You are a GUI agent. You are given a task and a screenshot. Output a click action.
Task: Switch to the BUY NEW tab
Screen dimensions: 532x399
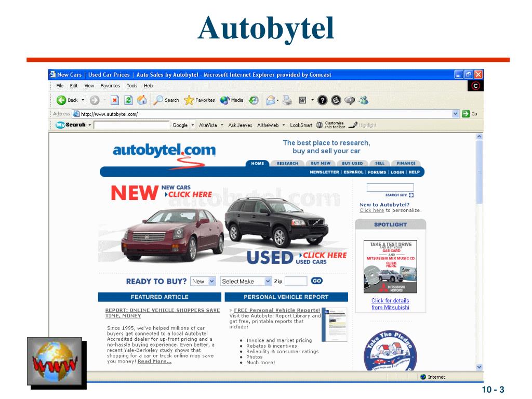coord(321,163)
